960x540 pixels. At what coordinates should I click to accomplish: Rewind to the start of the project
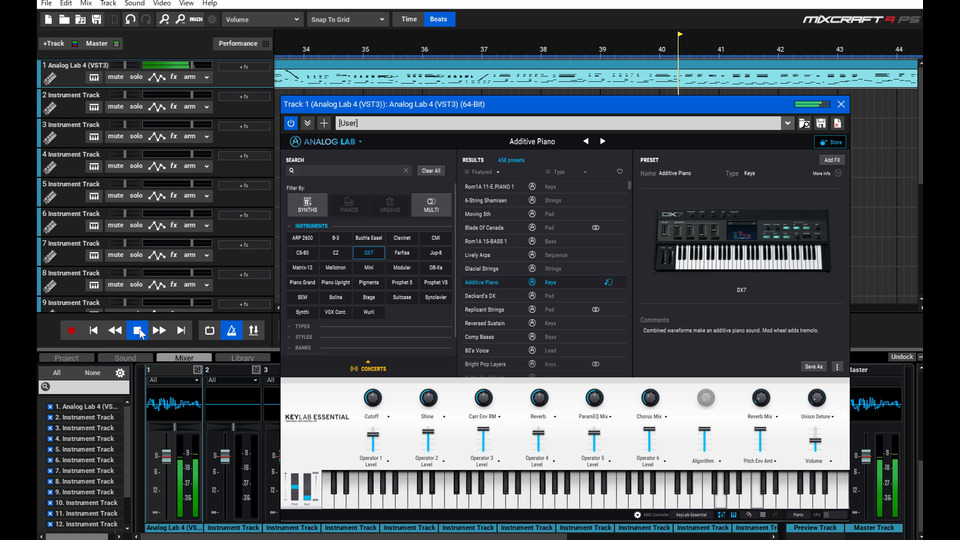(x=93, y=331)
